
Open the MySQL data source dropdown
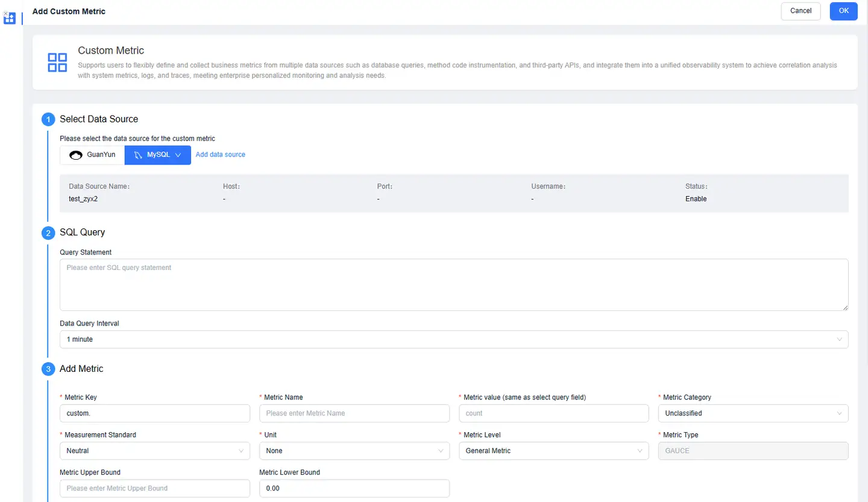[x=158, y=155]
